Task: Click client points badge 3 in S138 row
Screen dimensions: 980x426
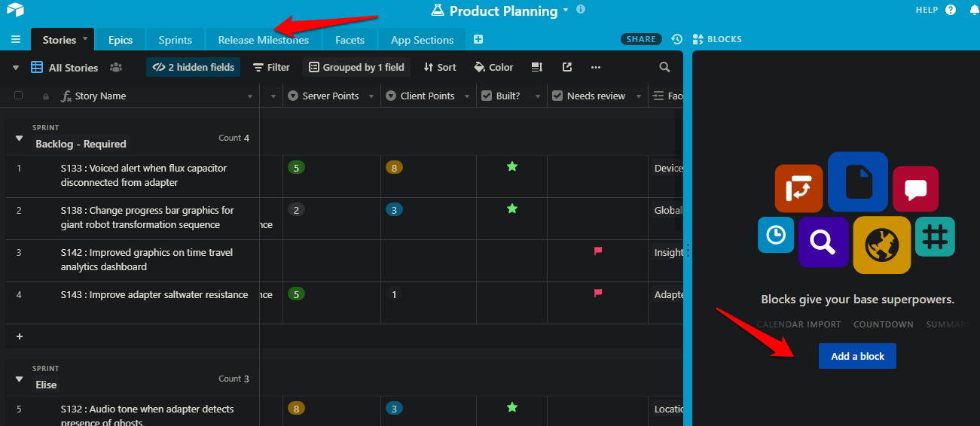Action: tap(394, 210)
